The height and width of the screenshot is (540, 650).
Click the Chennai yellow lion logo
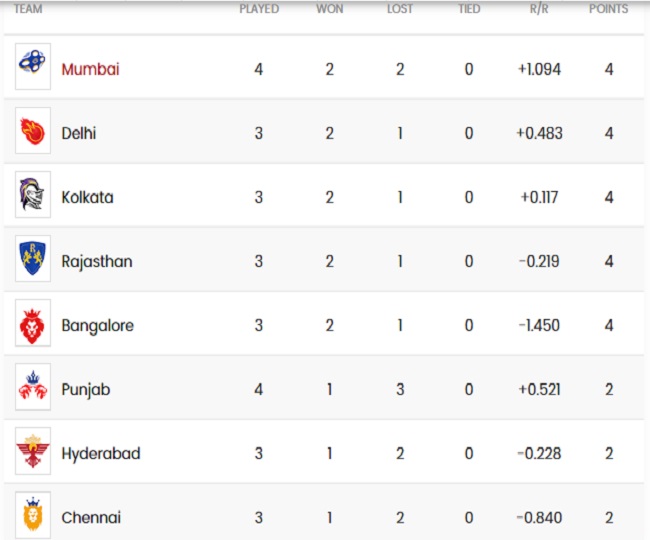tap(33, 515)
